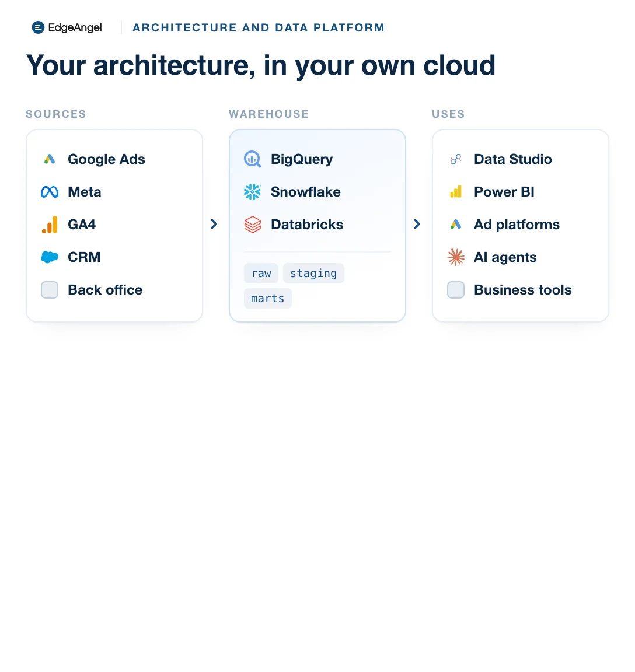Click the WAREHOUSE column label

point(269,114)
